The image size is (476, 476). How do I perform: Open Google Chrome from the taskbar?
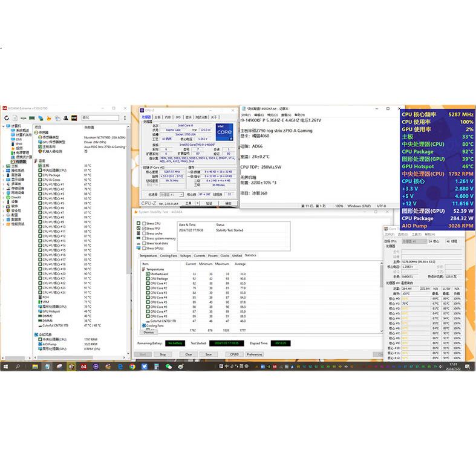pyautogui.click(x=132, y=367)
